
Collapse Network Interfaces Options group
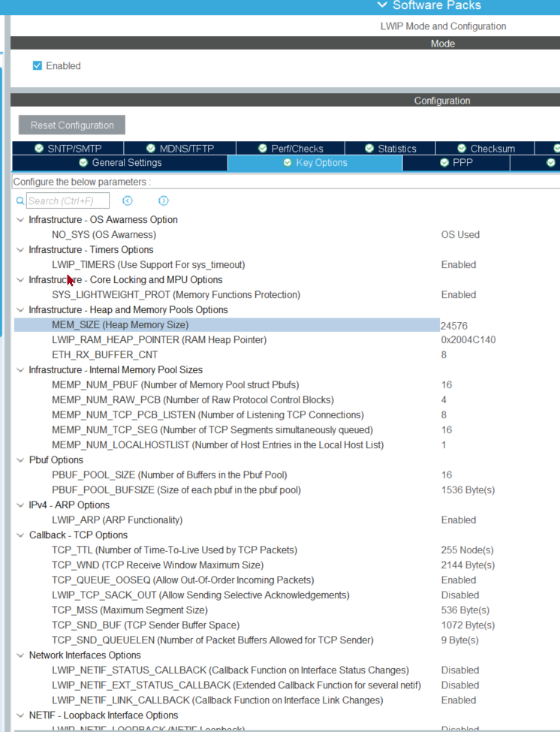[20, 655]
